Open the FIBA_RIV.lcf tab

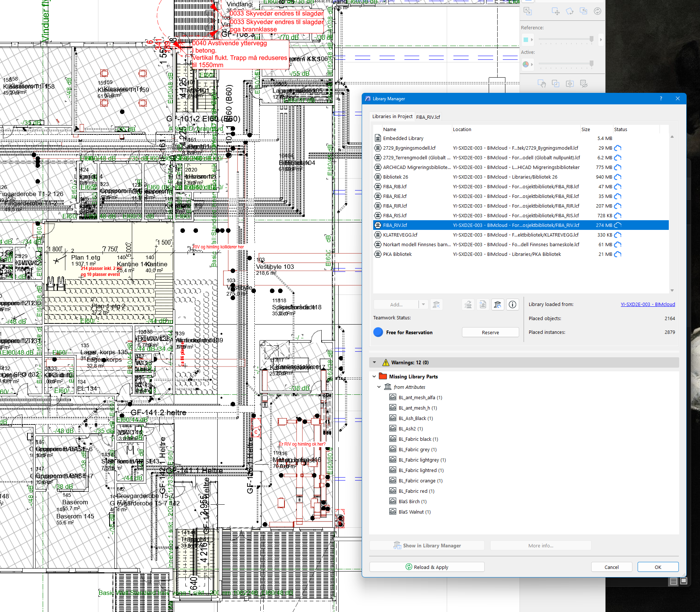click(428, 117)
